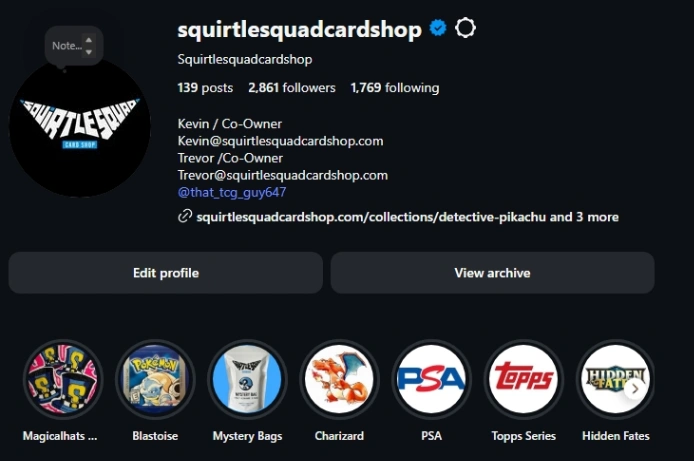Open the Magicalhats story highlight

(x=63, y=379)
